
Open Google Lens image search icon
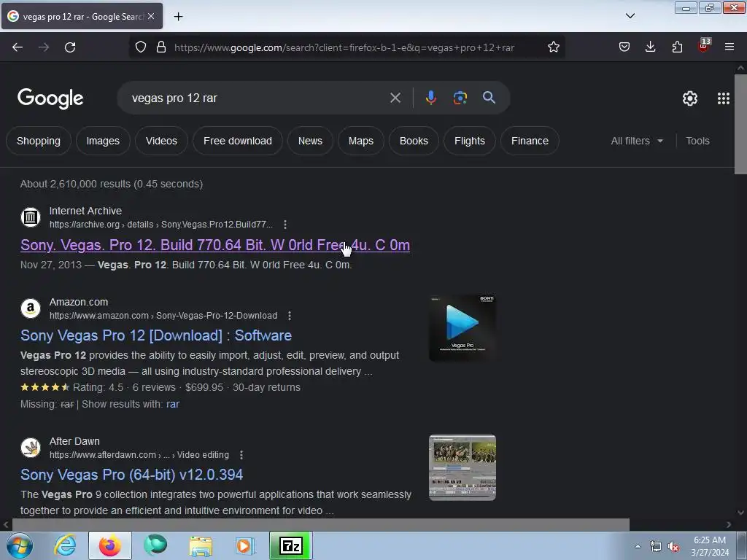click(460, 98)
